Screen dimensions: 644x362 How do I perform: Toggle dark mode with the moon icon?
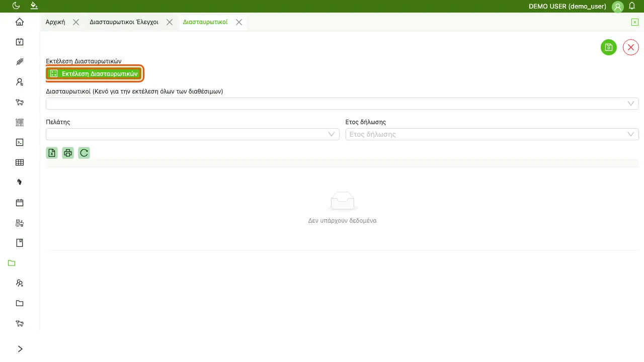[x=16, y=6]
